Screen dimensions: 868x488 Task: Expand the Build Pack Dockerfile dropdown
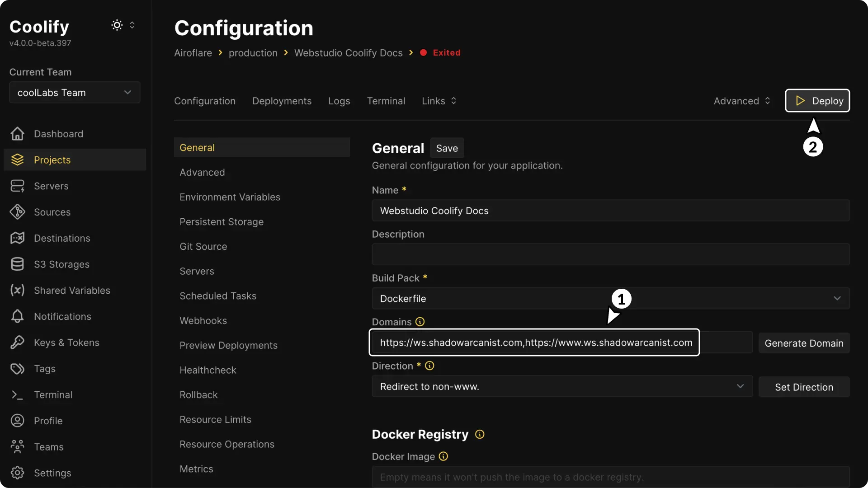coord(610,299)
